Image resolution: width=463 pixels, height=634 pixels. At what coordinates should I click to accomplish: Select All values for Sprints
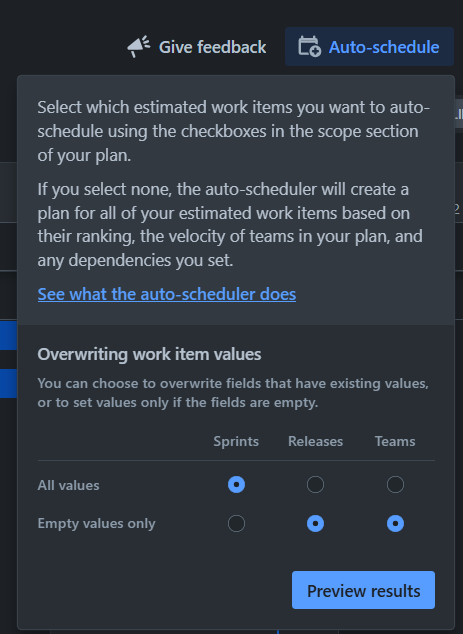(x=237, y=484)
